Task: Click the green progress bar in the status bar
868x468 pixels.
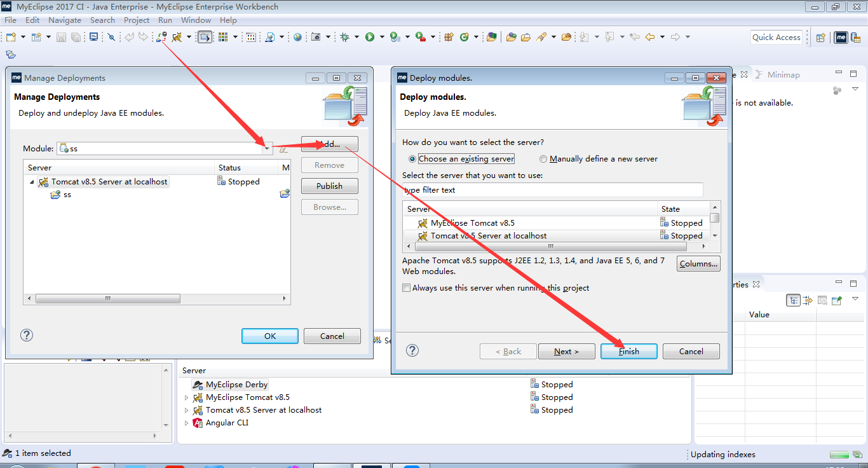Action: coord(840,455)
